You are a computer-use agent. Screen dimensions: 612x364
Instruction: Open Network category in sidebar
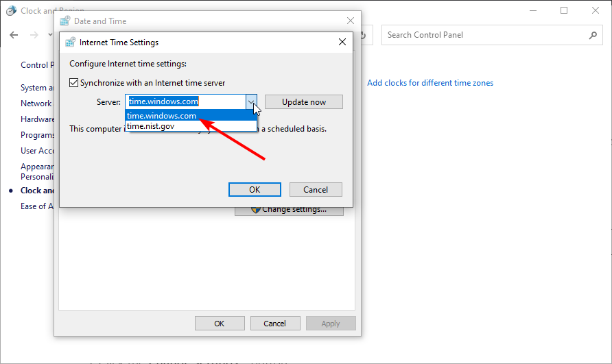36,104
